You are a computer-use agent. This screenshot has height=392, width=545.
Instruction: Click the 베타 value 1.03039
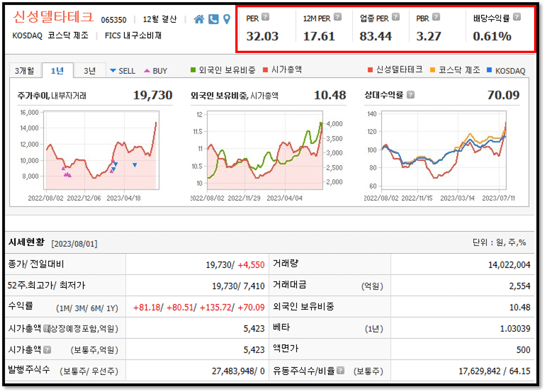(515, 329)
